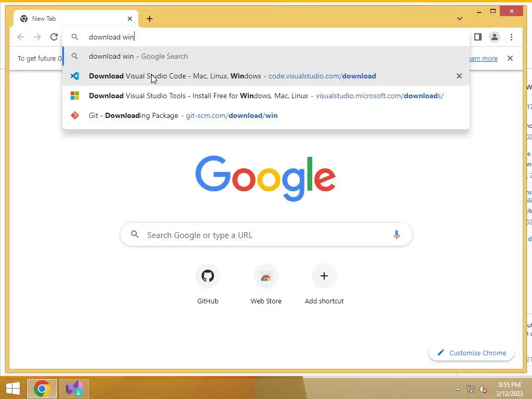Screen dimensions: 532x399
Task: Open the Learn more link
Action: click(483, 58)
